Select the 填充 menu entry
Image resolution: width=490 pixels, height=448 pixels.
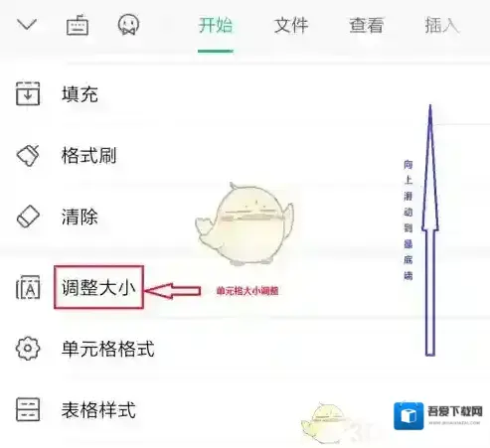coord(80,94)
